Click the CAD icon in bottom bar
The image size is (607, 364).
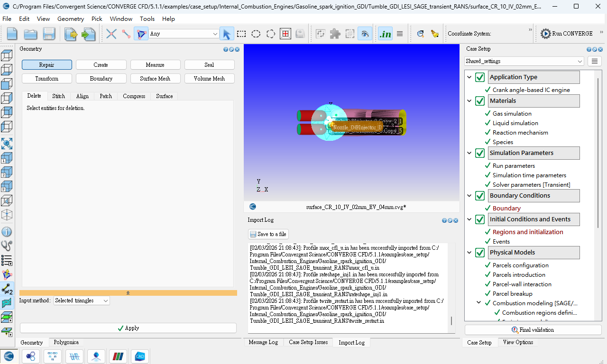click(140, 356)
